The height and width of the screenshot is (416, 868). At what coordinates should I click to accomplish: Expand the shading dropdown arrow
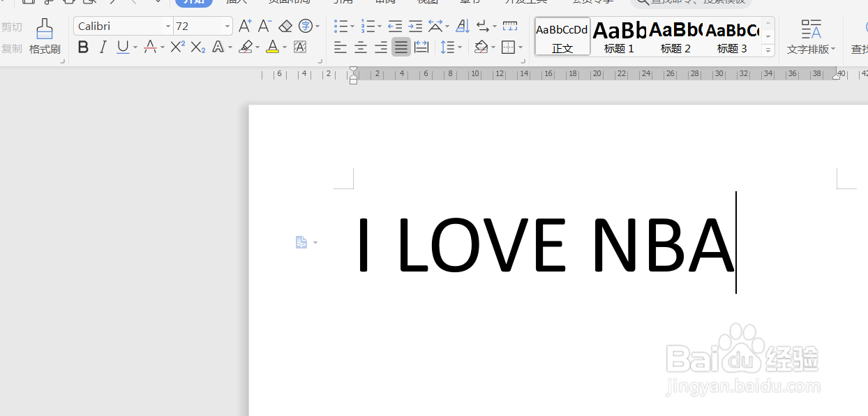pos(493,48)
